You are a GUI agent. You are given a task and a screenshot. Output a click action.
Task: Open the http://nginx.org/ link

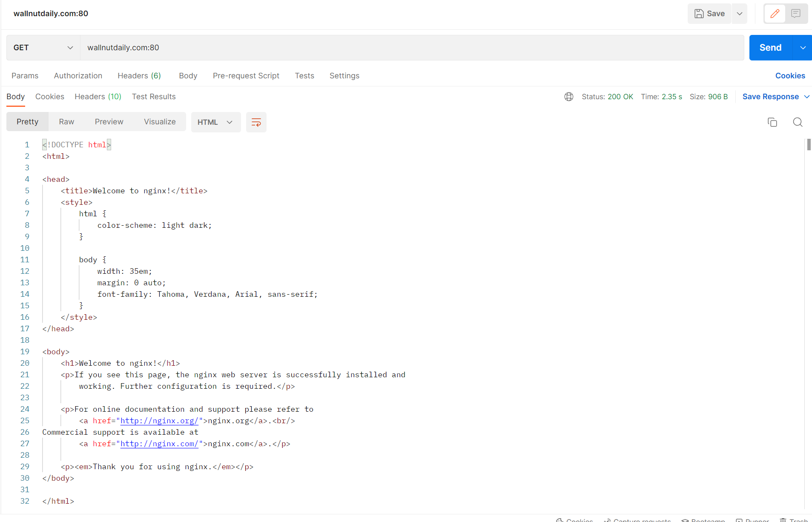[159, 421]
